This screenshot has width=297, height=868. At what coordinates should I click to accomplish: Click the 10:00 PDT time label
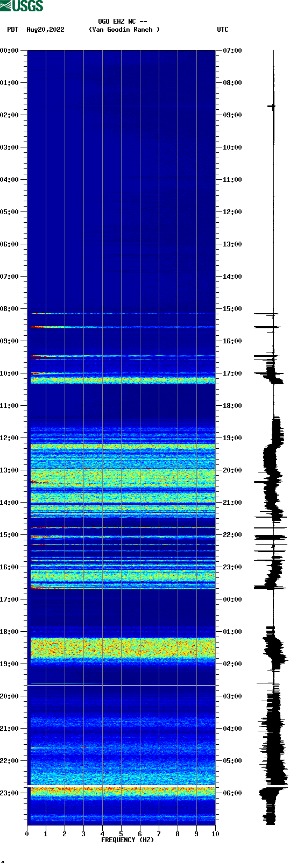point(9,373)
